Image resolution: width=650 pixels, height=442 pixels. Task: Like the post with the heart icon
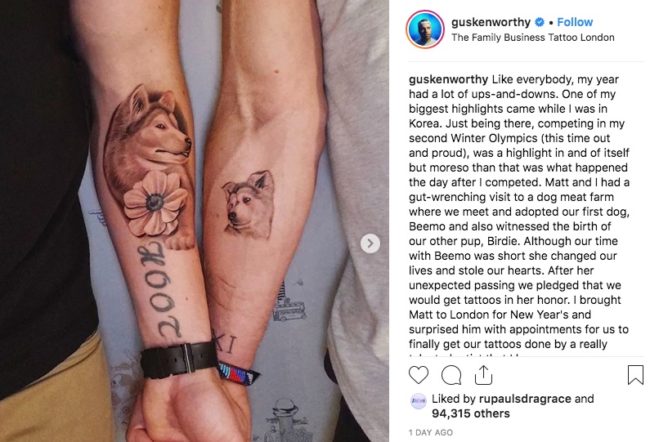pos(418,375)
